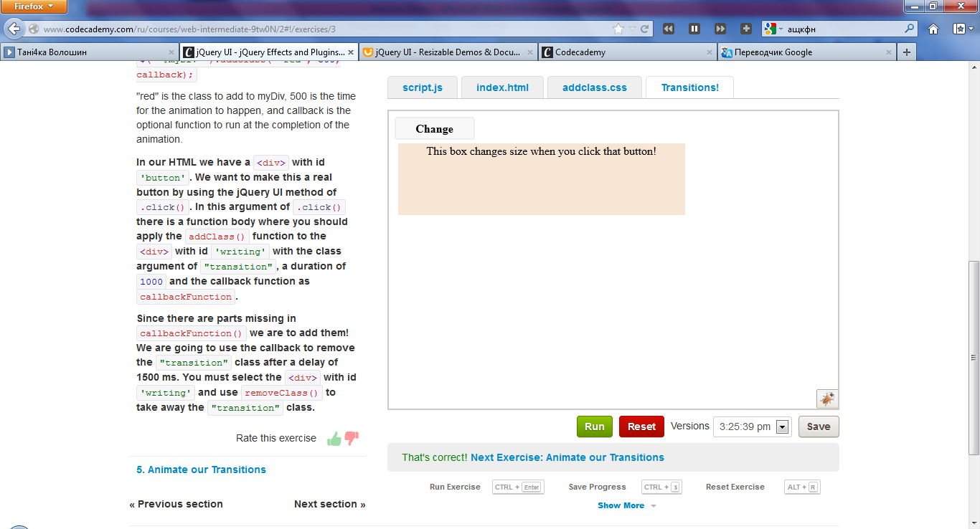Click the Save button
Image resolution: width=980 pixels, height=529 pixels.
point(819,426)
